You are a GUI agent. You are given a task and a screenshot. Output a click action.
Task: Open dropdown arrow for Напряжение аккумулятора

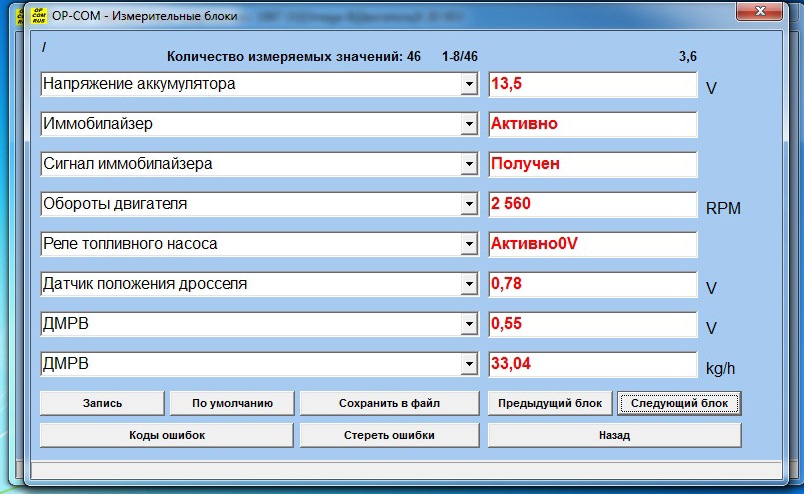469,84
